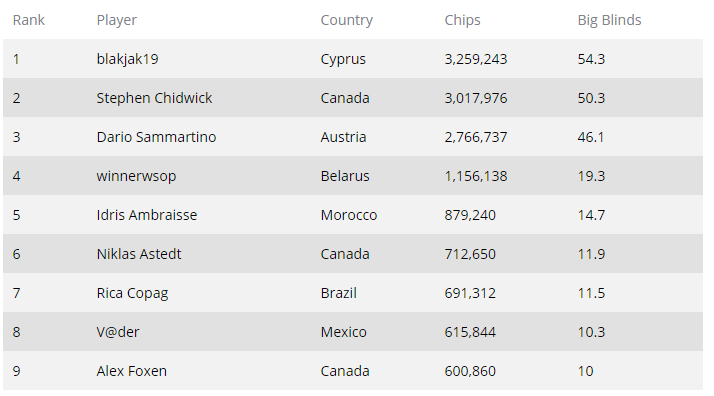714x396 pixels.
Task: Click on Rica Copag player cell
Action: coord(132,293)
